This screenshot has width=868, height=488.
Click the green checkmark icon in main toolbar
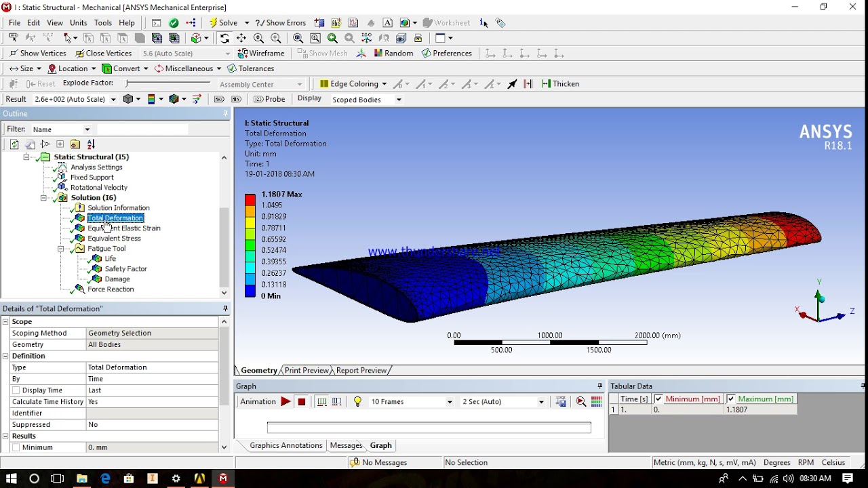(174, 22)
